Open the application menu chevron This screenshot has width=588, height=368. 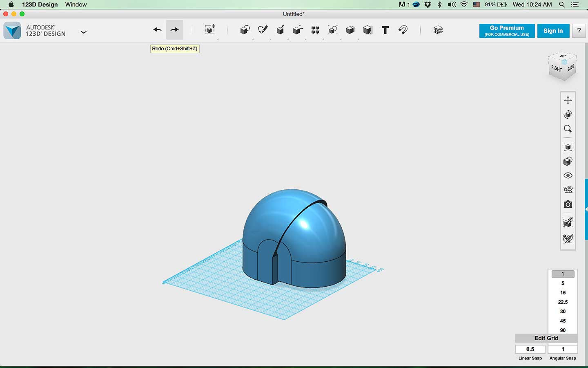[84, 32]
